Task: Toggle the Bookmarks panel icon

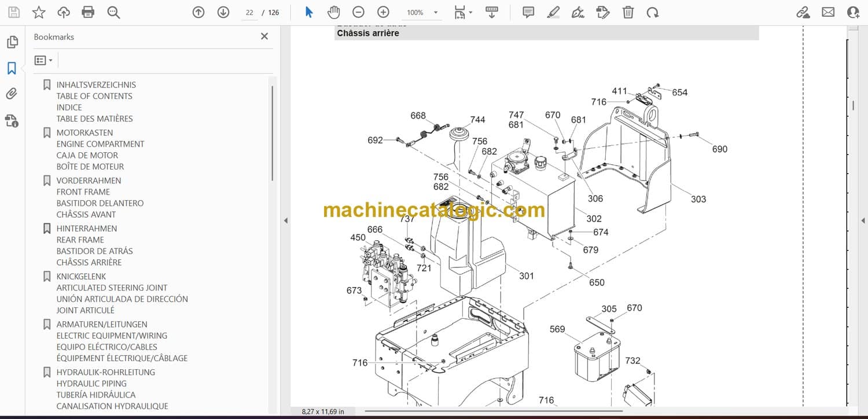Action: (12, 68)
